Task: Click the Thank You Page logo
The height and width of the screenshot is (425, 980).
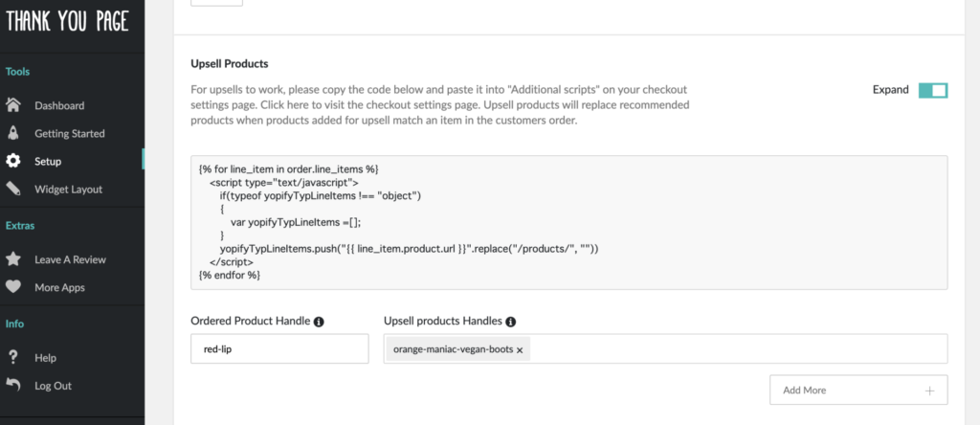Action: (68, 22)
